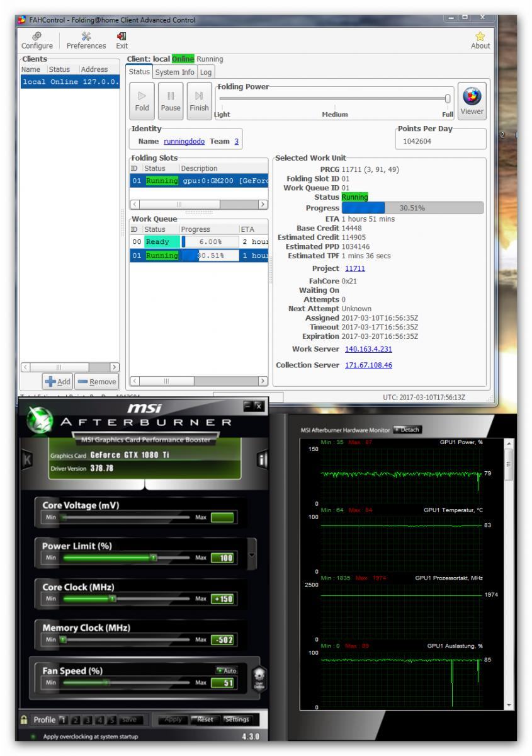Click the Folding Power slider handle

point(448,98)
